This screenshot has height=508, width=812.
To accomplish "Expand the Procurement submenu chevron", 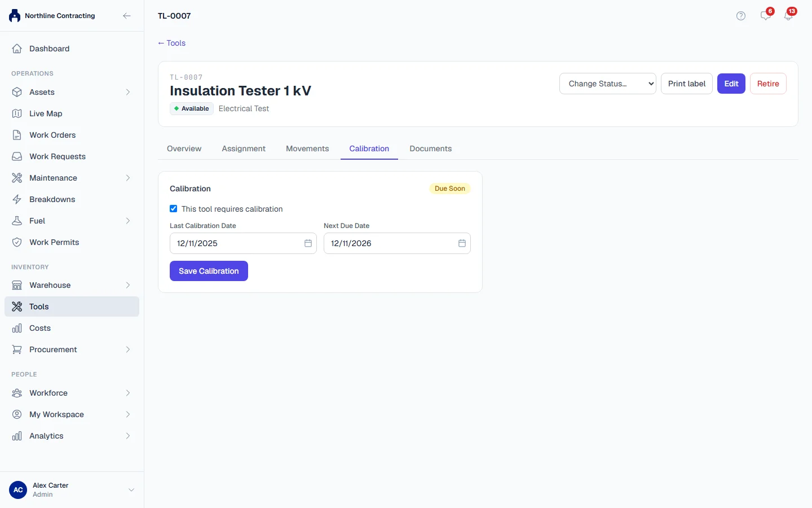I will coord(128,349).
